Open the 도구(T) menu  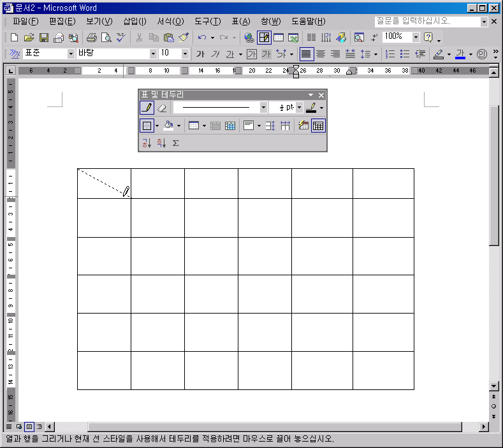(208, 21)
